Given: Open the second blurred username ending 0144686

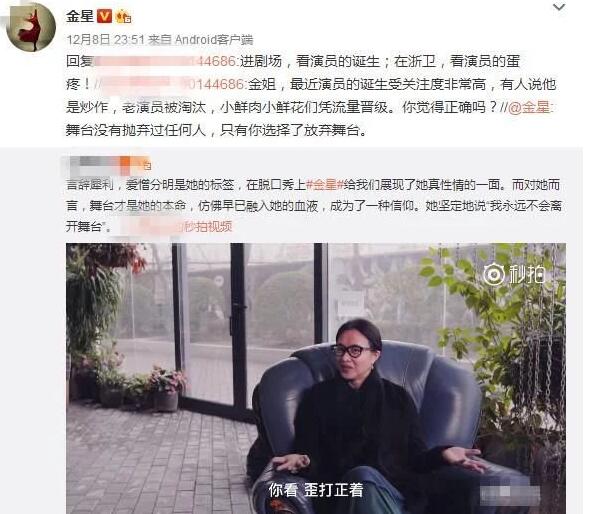Looking at the screenshot, I should tap(172, 84).
